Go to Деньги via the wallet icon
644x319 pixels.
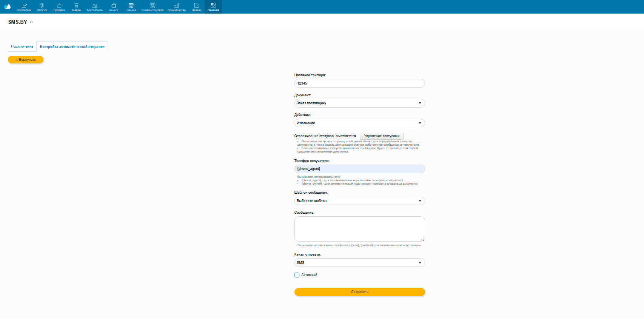click(114, 7)
